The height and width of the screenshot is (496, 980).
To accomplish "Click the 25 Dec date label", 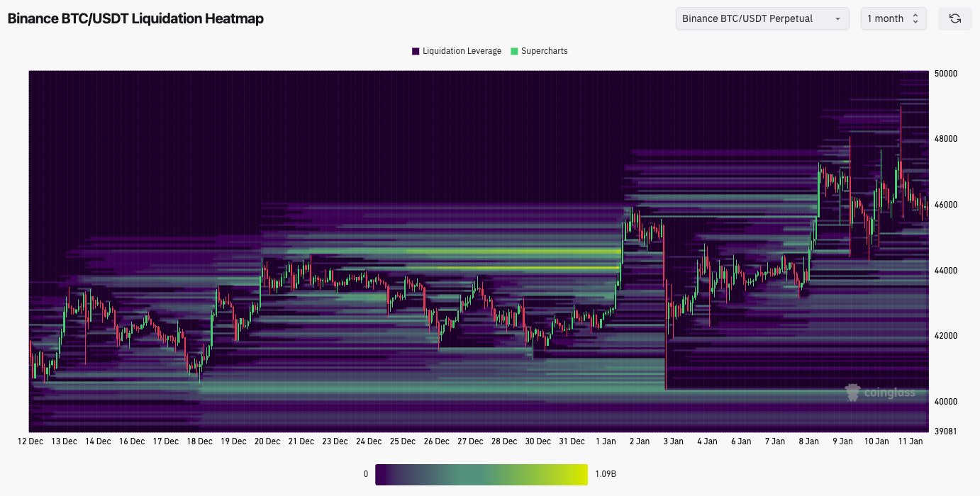I will pyautogui.click(x=403, y=441).
